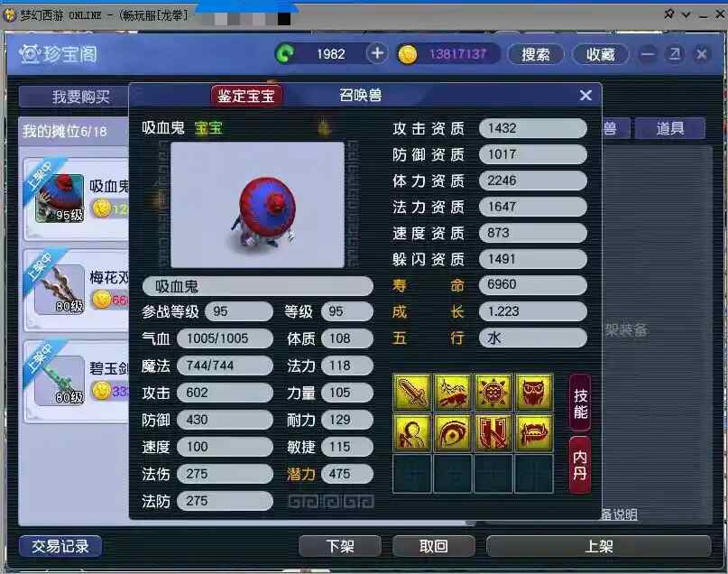The width and height of the screenshot is (728, 574).
Task: Select the 碧玉剑 level 80 stall item
Action: [x=76, y=381]
